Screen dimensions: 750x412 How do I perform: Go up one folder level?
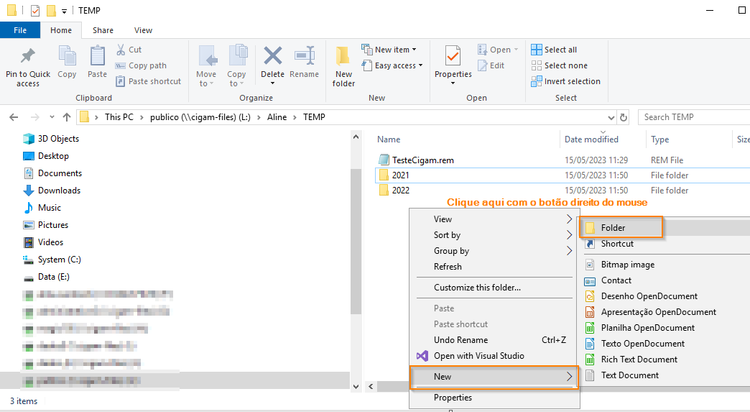click(x=66, y=117)
